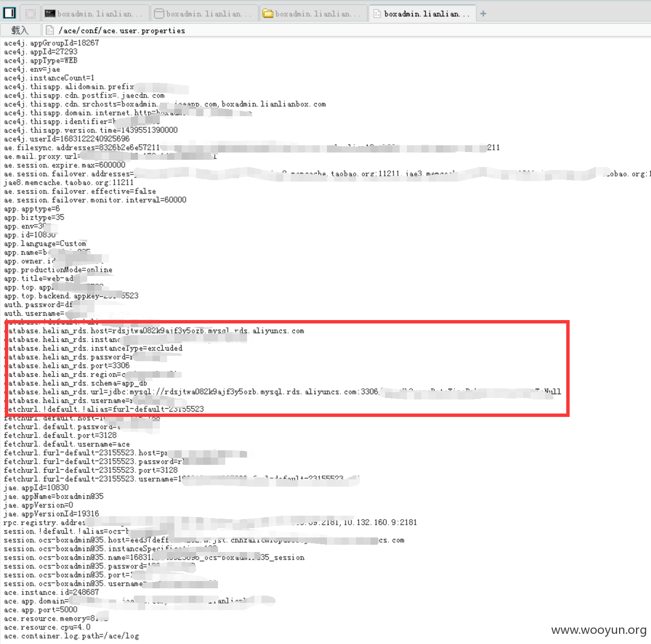This screenshot has height=644, width=651.
Task: Click the line helian_rds.schema=app_db
Action: [x=76, y=383]
